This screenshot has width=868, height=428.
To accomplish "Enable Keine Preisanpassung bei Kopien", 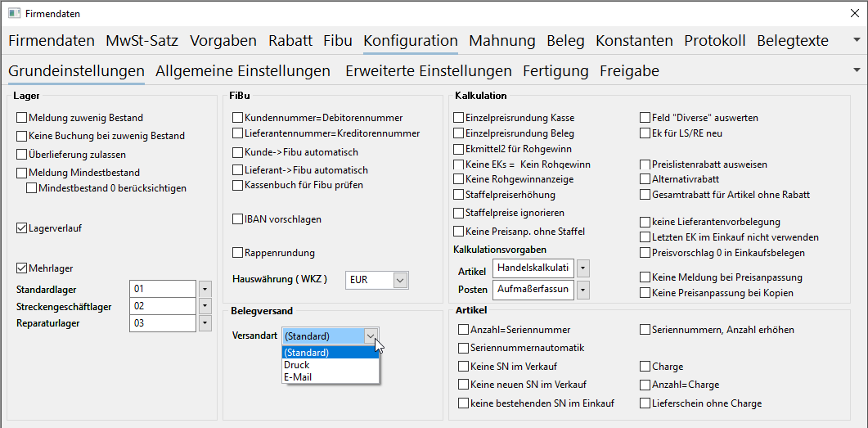I will (645, 292).
